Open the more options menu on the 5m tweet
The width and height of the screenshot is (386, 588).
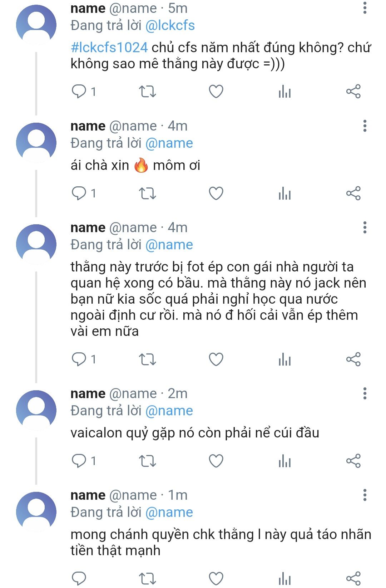[365, 8]
